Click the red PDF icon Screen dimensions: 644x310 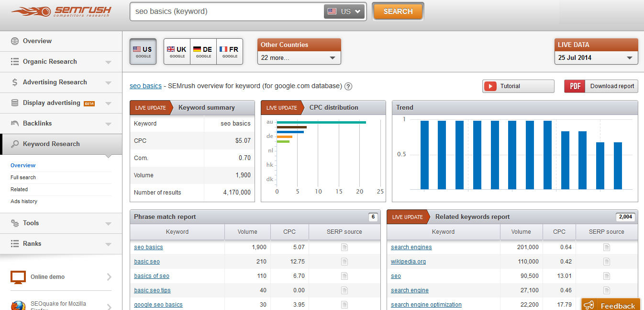point(575,86)
